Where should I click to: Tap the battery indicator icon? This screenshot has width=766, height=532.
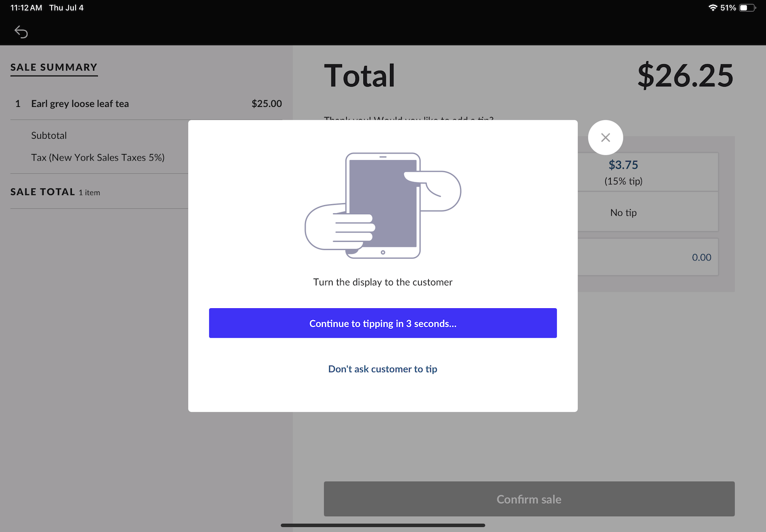click(747, 8)
